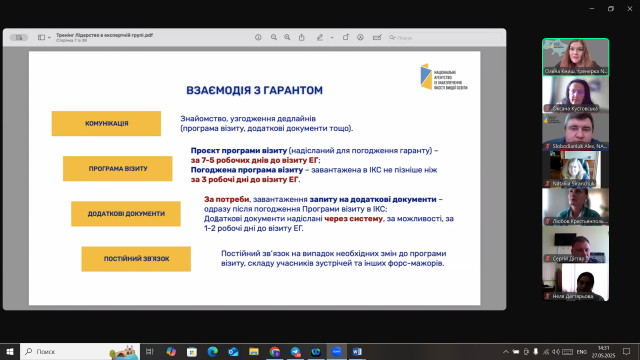Click the share icon in the PDF toolbar
640x360 pixels.
(302, 37)
